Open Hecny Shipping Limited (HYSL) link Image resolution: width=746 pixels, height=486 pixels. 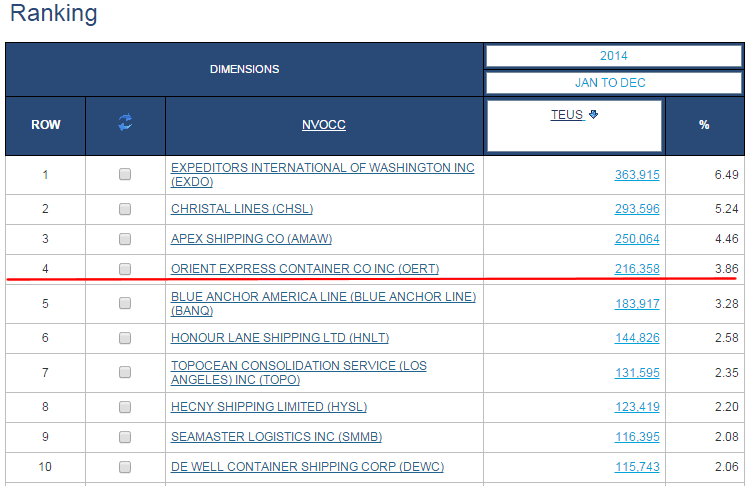[269, 407]
